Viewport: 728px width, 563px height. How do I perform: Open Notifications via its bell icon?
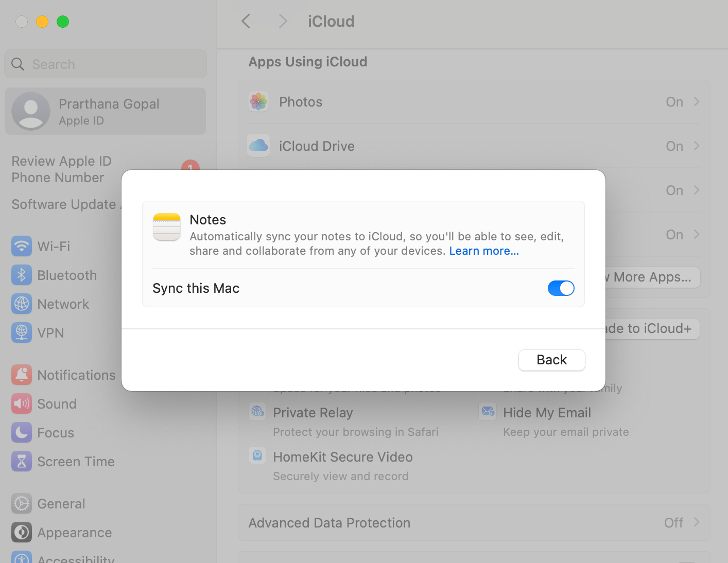(x=21, y=375)
